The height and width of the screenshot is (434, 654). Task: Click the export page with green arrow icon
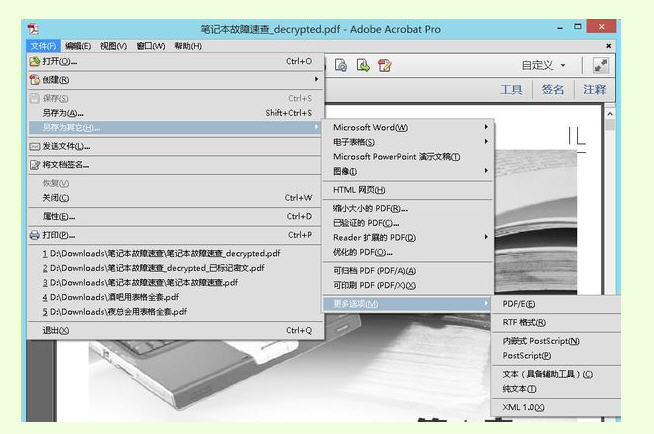click(363, 65)
